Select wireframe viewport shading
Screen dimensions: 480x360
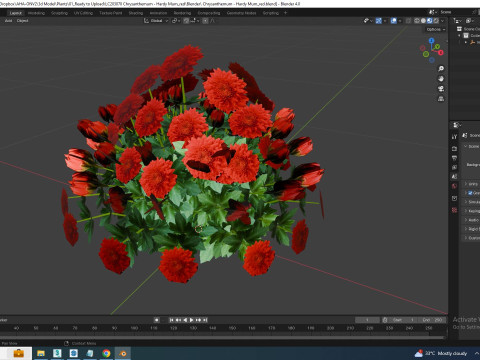pos(417,21)
